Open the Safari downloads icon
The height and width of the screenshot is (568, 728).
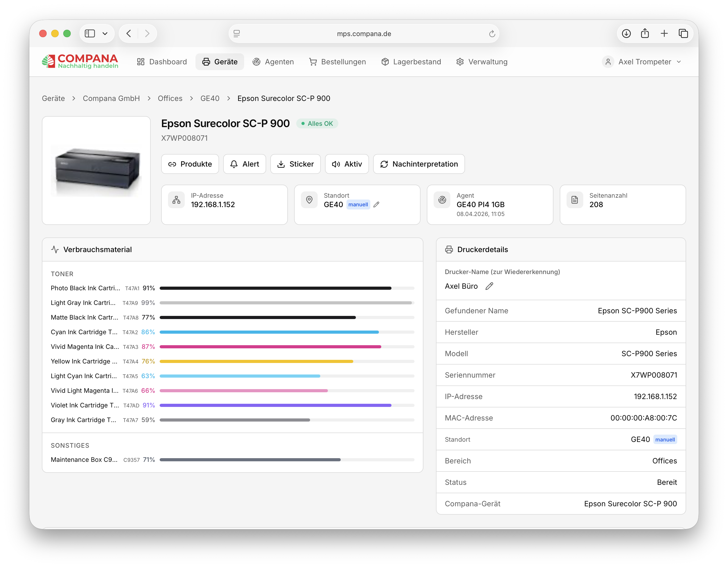pyautogui.click(x=626, y=34)
